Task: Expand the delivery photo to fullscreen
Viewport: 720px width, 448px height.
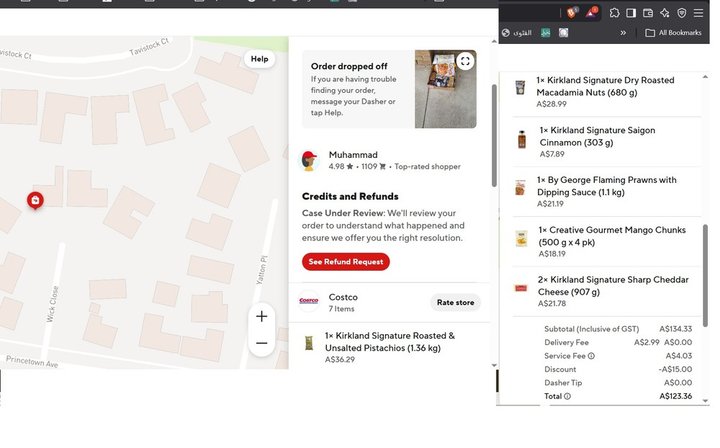Action: [465, 61]
